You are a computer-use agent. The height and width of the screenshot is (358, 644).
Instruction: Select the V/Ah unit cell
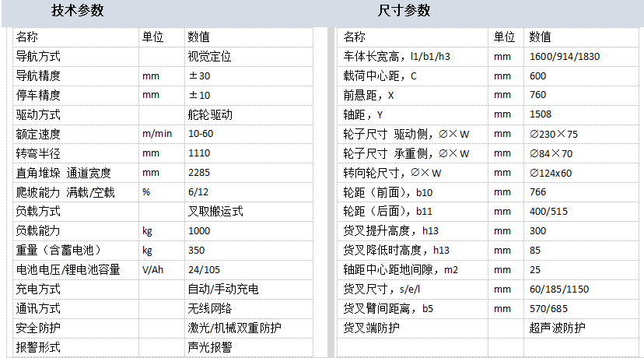click(x=162, y=269)
